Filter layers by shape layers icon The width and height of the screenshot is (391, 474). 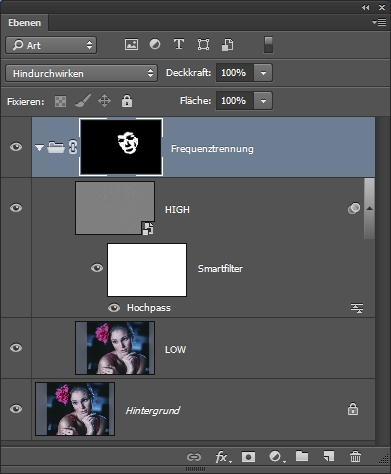coord(203,44)
